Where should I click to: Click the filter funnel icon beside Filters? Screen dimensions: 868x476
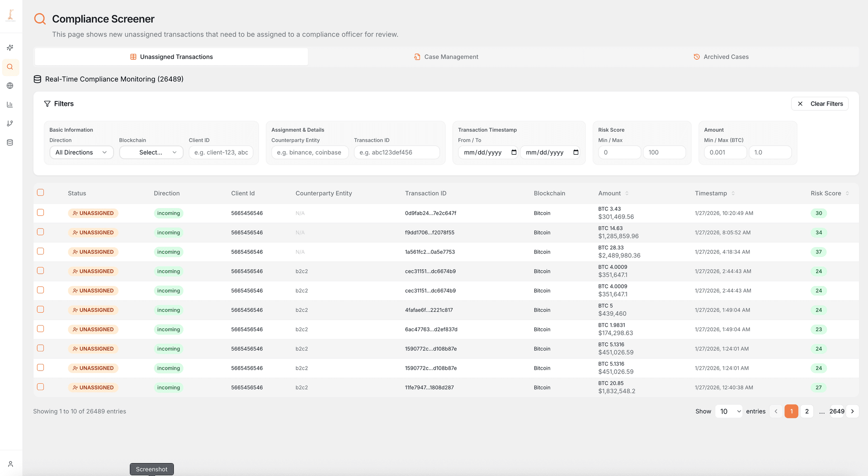coord(47,104)
